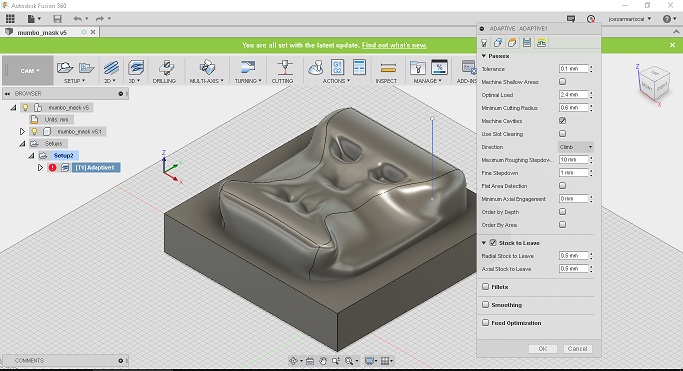Enable Flat Area Detection checkbox

tap(562, 186)
